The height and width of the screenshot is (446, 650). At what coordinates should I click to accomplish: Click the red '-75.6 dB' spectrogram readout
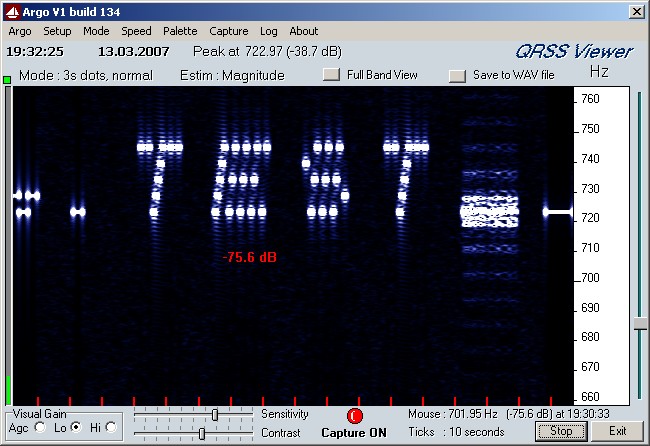tap(250, 257)
